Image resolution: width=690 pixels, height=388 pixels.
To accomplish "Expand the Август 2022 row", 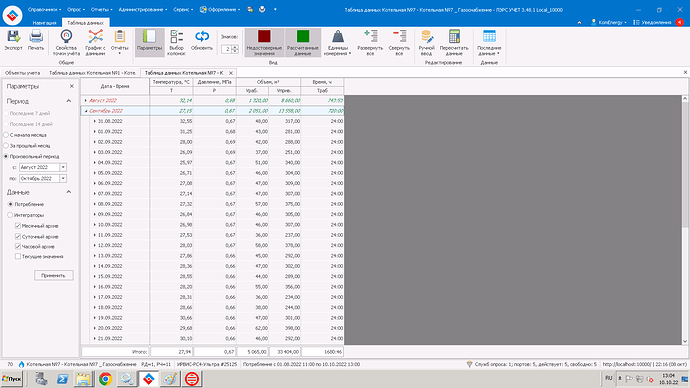I will click(x=86, y=100).
